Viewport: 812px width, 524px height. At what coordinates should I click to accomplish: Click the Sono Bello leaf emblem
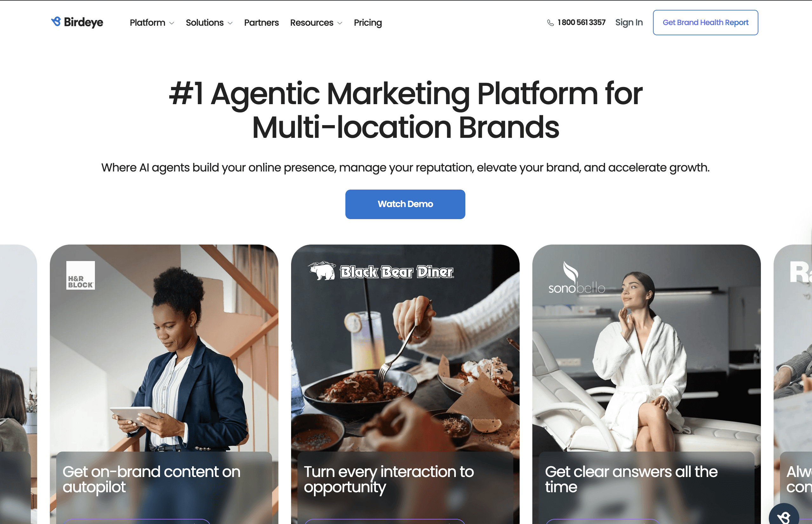(x=570, y=272)
